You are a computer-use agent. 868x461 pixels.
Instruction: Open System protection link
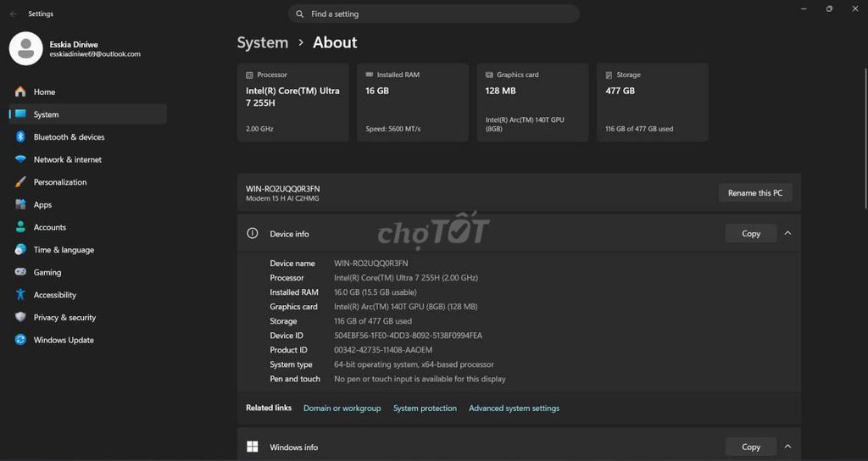425,408
